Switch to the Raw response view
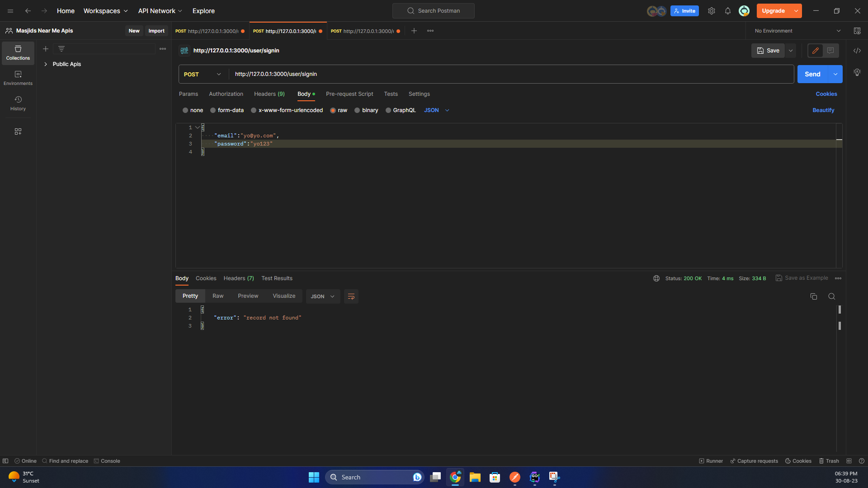This screenshot has height=488, width=868. [217, 296]
